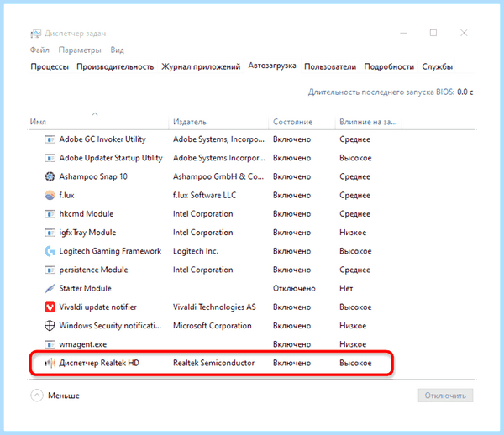Viewport: 504px width, 435px height.
Task: Click the f.lux Software LLC publisher cell
Action: (204, 196)
